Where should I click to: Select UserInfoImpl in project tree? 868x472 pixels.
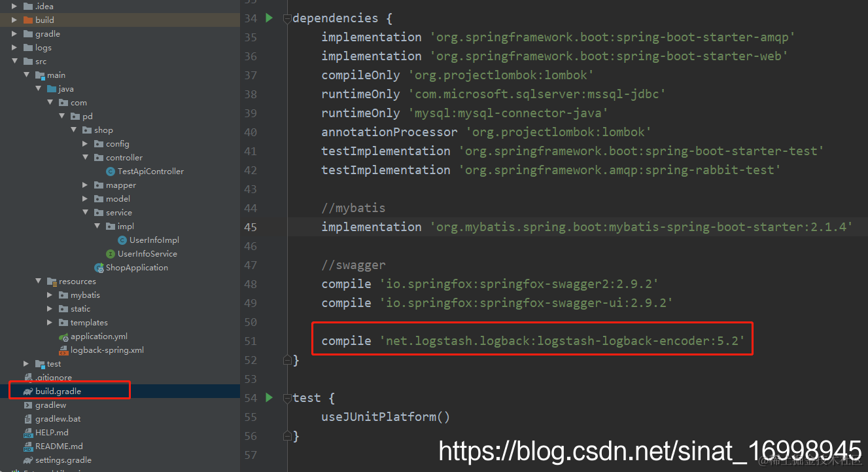[x=154, y=240]
